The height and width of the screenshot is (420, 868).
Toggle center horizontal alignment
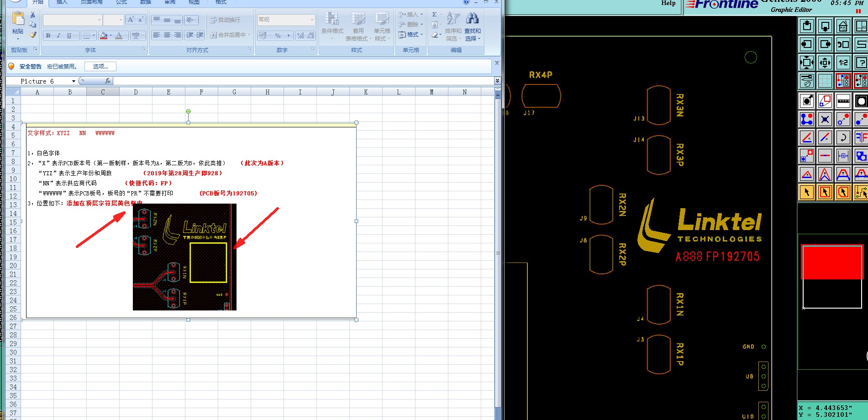click(x=167, y=35)
